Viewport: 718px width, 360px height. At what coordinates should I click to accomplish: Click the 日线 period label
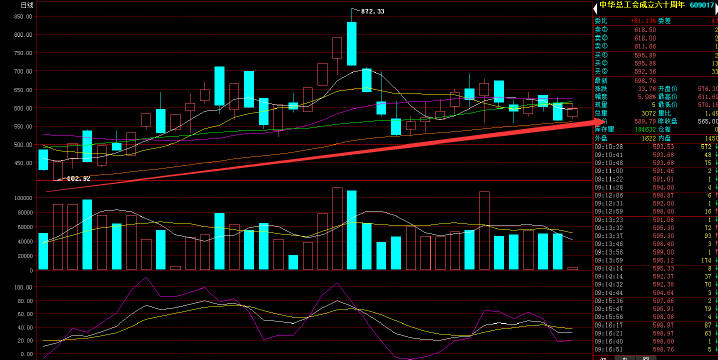28,6
